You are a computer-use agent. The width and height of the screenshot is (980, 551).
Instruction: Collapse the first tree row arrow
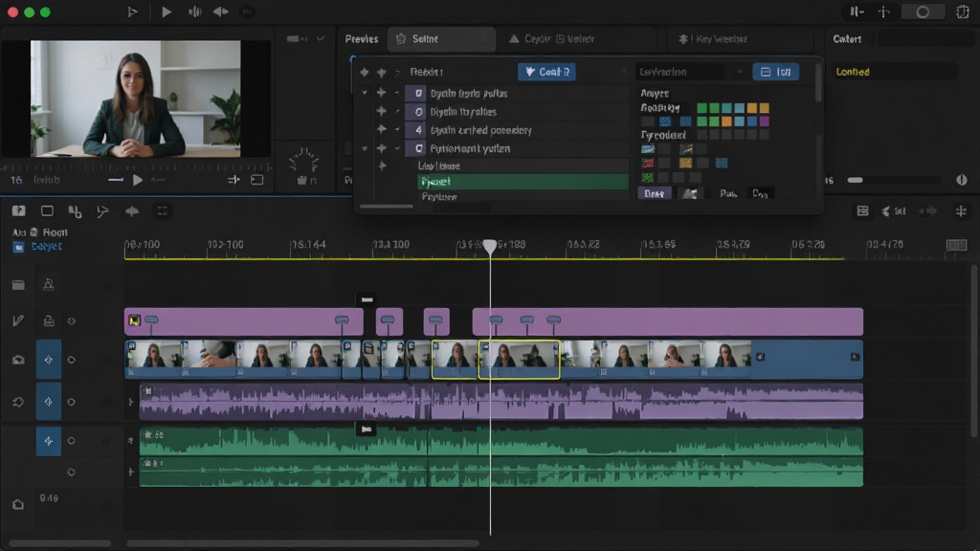pyautogui.click(x=365, y=93)
